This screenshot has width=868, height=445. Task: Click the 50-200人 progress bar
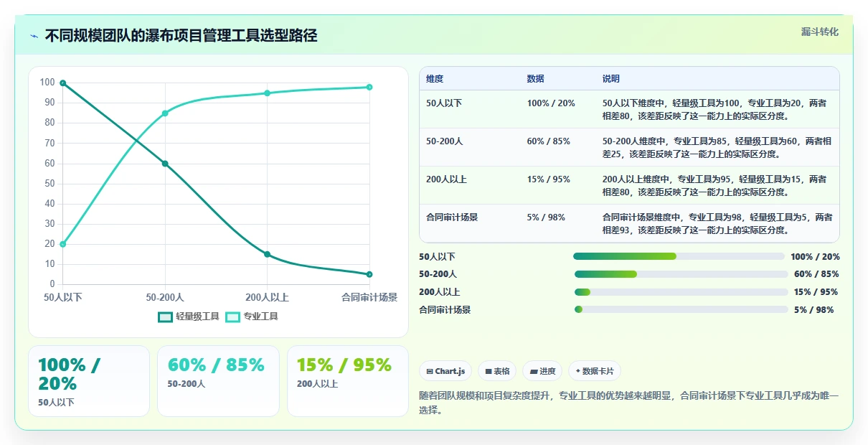(681, 274)
